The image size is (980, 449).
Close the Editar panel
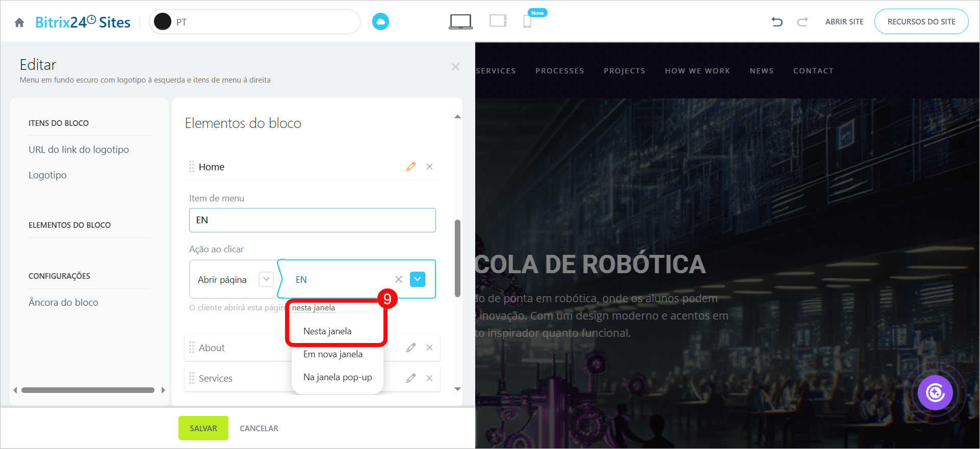pos(455,67)
